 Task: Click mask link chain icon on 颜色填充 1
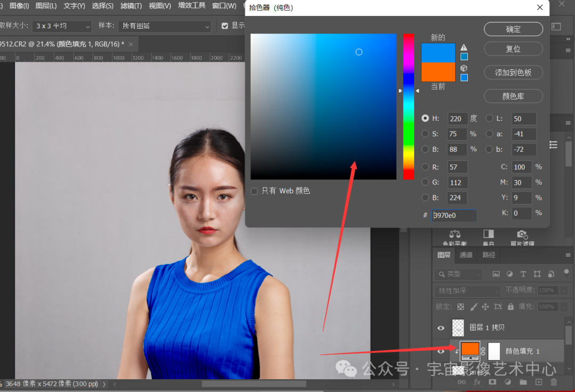pyautogui.click(x=483, y=351)
